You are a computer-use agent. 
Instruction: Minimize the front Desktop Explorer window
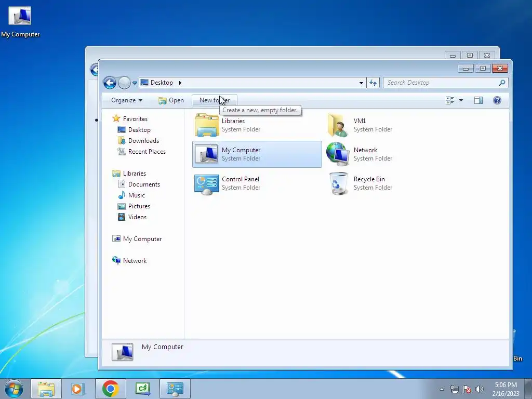click(465, 69)
